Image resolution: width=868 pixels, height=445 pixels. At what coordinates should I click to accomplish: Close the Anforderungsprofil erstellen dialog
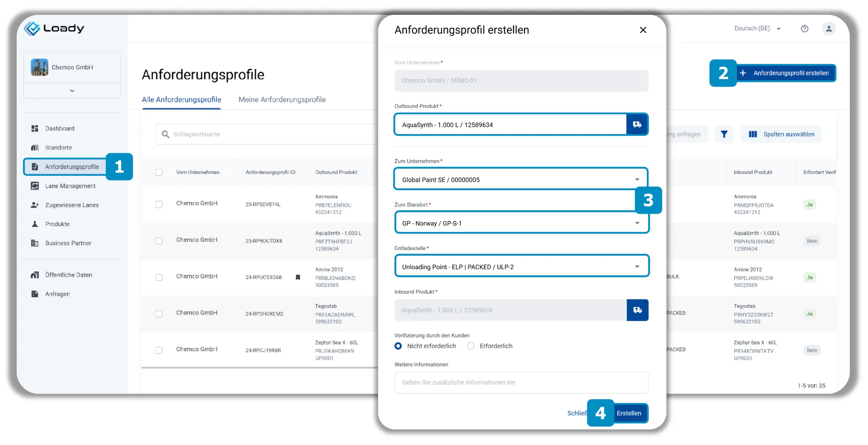point(643,30)
